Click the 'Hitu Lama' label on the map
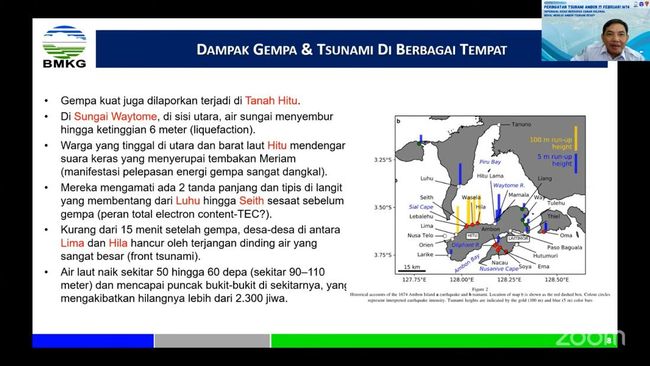650x366 pixels. (490, 176)
